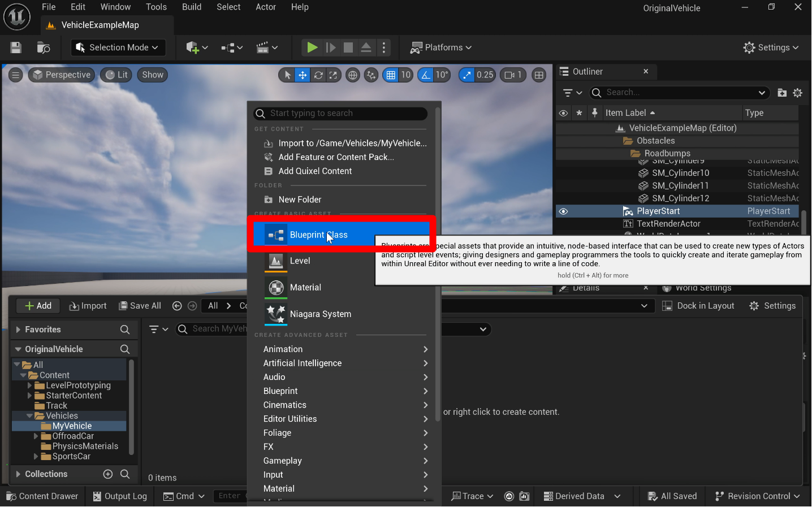The height and width of the screenshot is (507, 812).
Task: Toggle rotation snapping angle icon
Action: pos(426,75)
